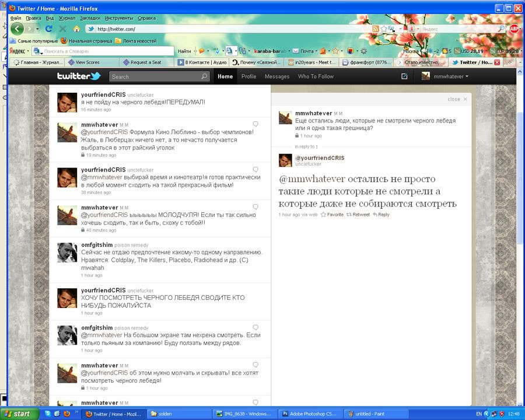Open conversation bubble on Формула Кино tweet
Viewport: 525px width, 420px height.
pyautogui.click(x=256, y=124)
